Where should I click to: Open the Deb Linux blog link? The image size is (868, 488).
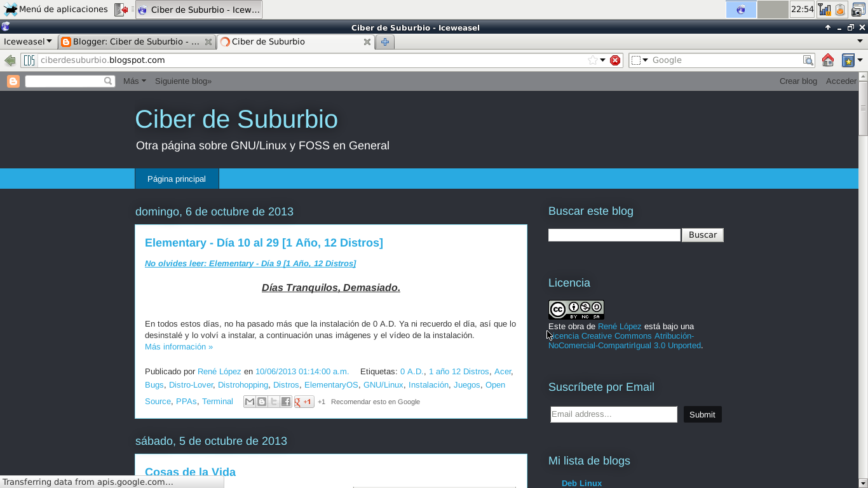tap(581, 484)
